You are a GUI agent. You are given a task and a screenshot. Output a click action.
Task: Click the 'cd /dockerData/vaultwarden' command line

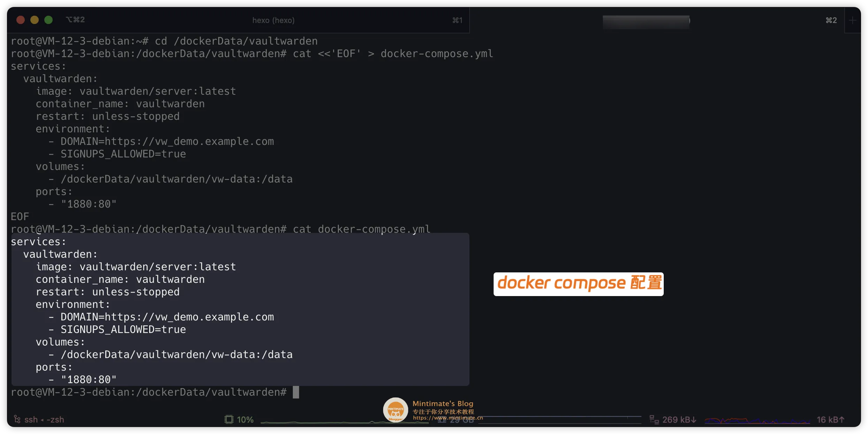[x=236, y=41]
